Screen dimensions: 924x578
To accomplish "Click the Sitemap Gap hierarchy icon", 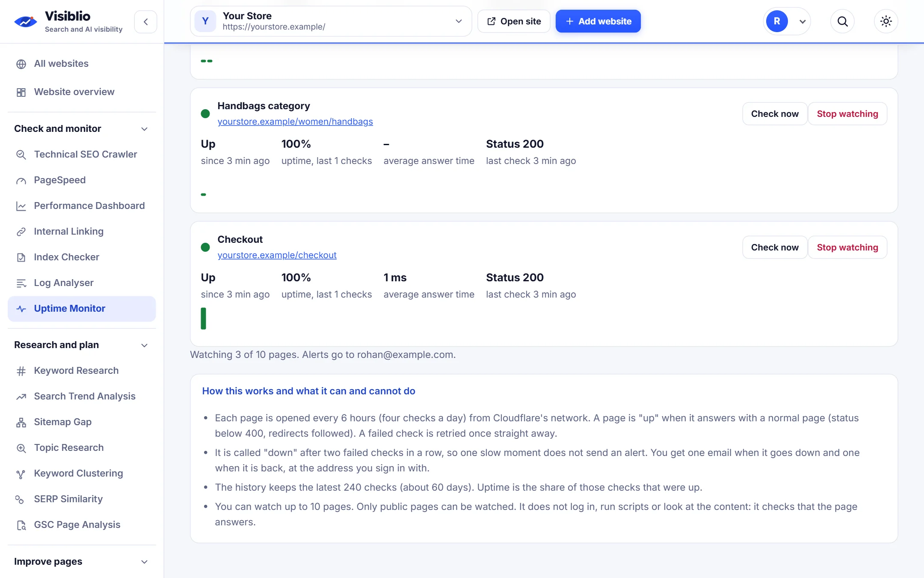I will point(21,422).
